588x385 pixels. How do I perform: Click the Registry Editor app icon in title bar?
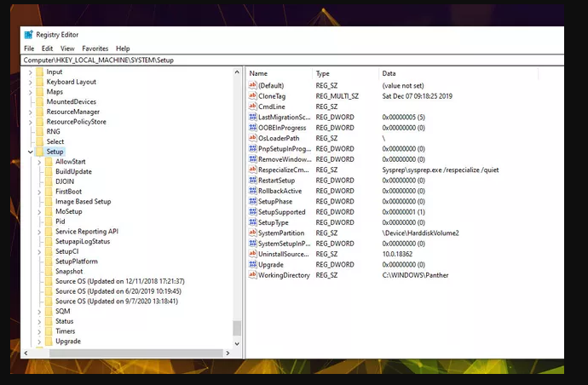28,34
